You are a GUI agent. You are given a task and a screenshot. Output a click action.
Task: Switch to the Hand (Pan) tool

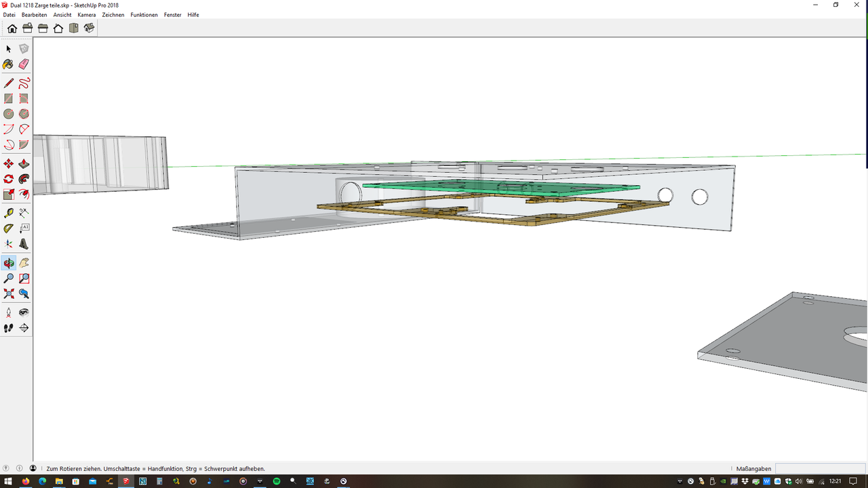tap(24, 262)
